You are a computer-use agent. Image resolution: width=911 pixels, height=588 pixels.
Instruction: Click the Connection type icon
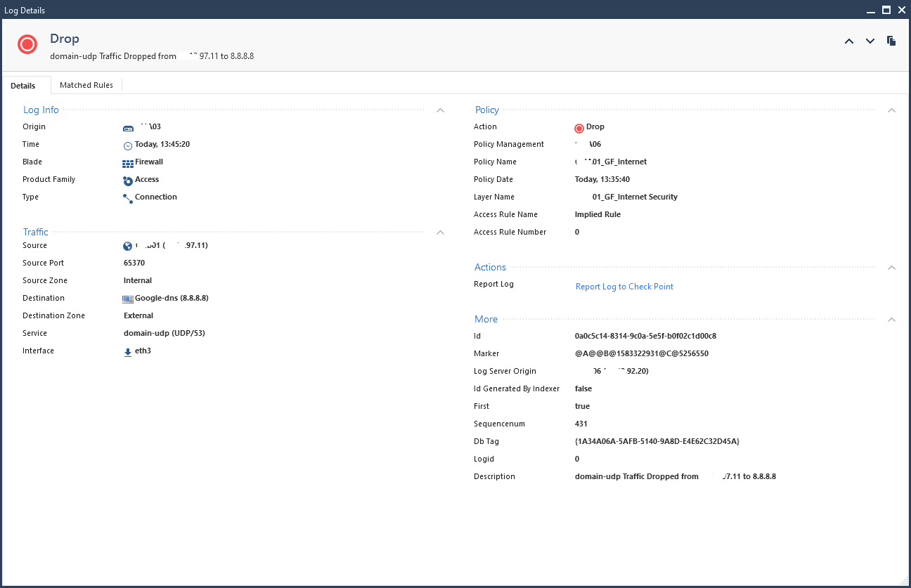click(x=128, y=199)
